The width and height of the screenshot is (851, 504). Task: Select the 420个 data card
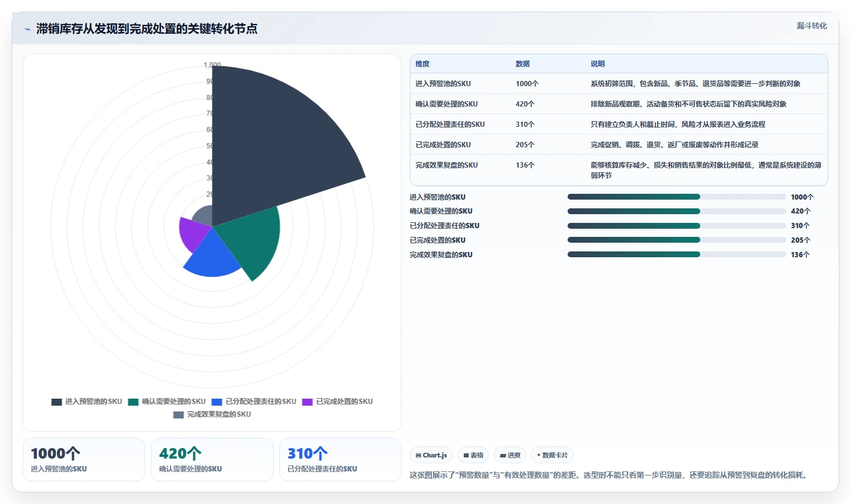[212, 460]
